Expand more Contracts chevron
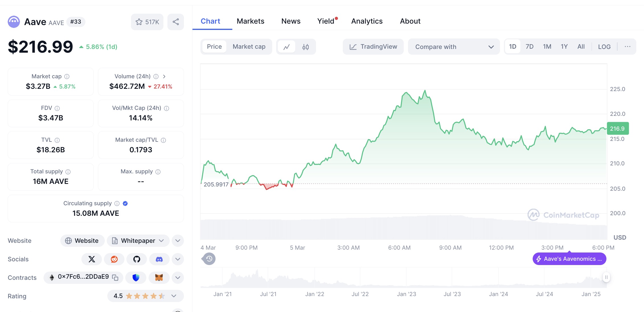 tap(178, 278)
